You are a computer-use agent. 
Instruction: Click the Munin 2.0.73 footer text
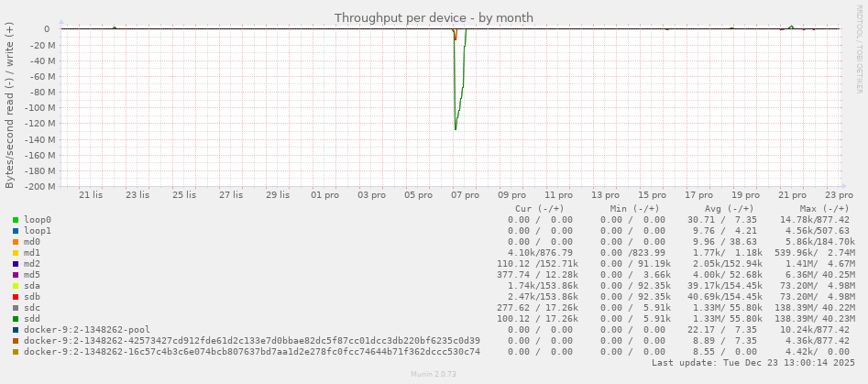tap(434, 375)
